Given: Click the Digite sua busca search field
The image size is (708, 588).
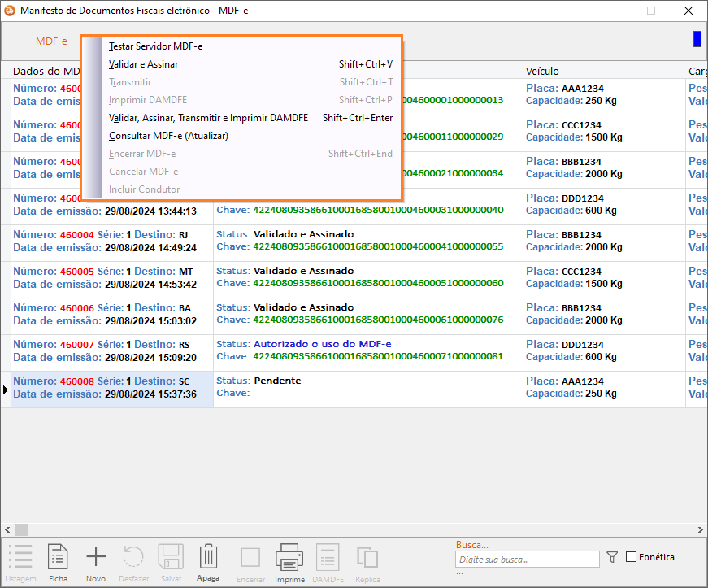Looking at the screenshot, I should (527, 560).
